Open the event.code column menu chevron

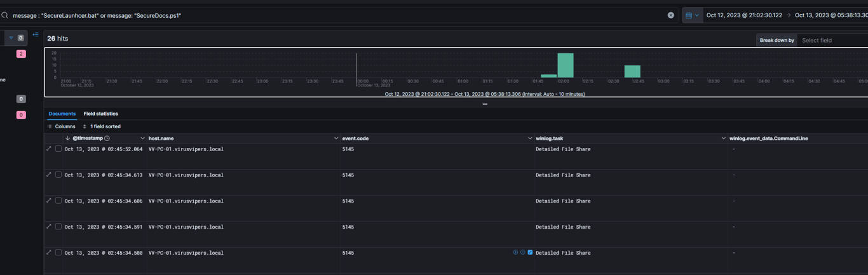tap(530, 138)
